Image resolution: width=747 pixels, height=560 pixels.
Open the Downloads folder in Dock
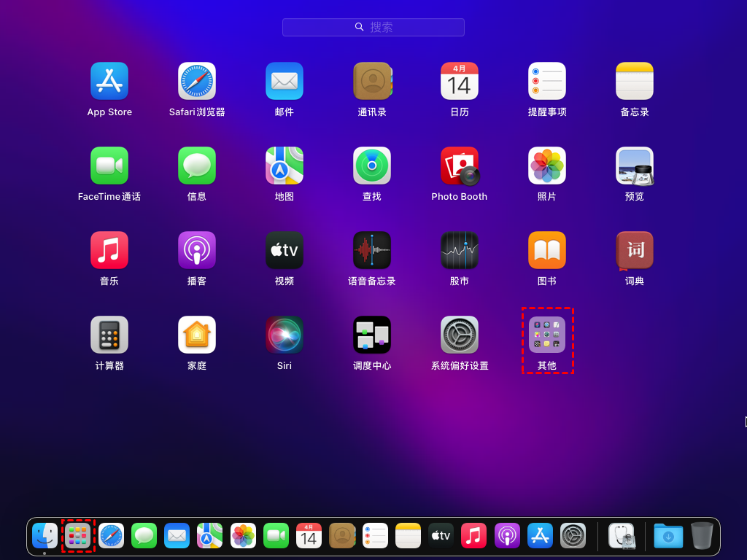point(668,536)
